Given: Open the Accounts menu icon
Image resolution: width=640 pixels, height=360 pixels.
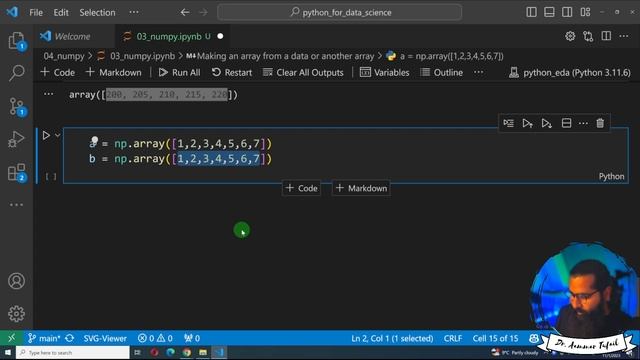Looking at the screenshot, I should click(16, 281).
